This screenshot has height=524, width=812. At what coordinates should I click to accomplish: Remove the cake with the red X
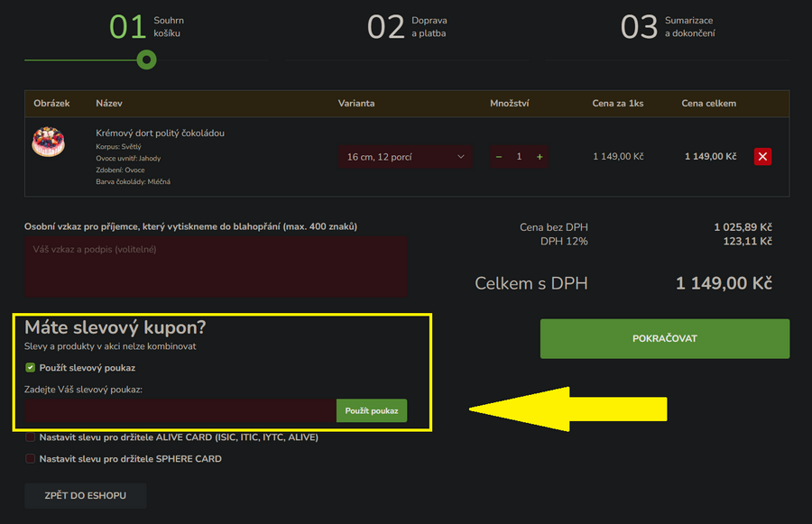point(762,157)
